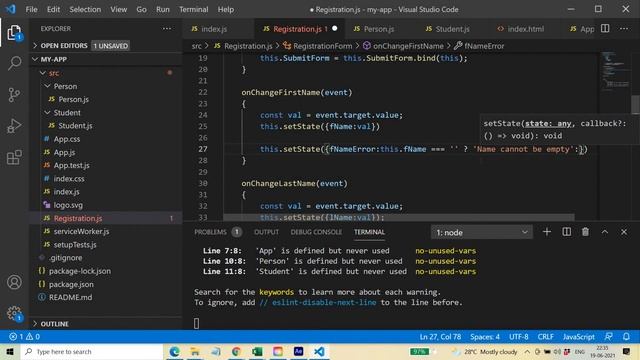Maximize the panel with chevron up
This screenshot has width=640, height=360.
[x=605, y=232]
